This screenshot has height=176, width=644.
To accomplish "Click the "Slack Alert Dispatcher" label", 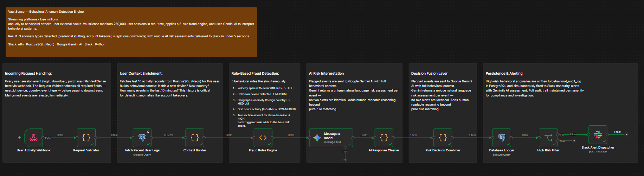I will coord(598,147).
